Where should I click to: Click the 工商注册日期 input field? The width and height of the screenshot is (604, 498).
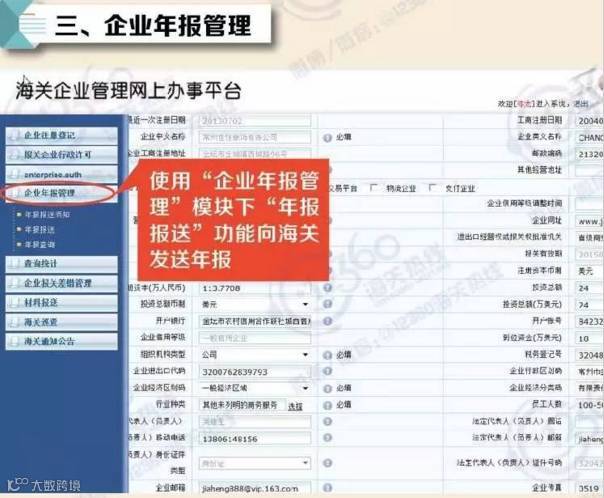(590, 121)
